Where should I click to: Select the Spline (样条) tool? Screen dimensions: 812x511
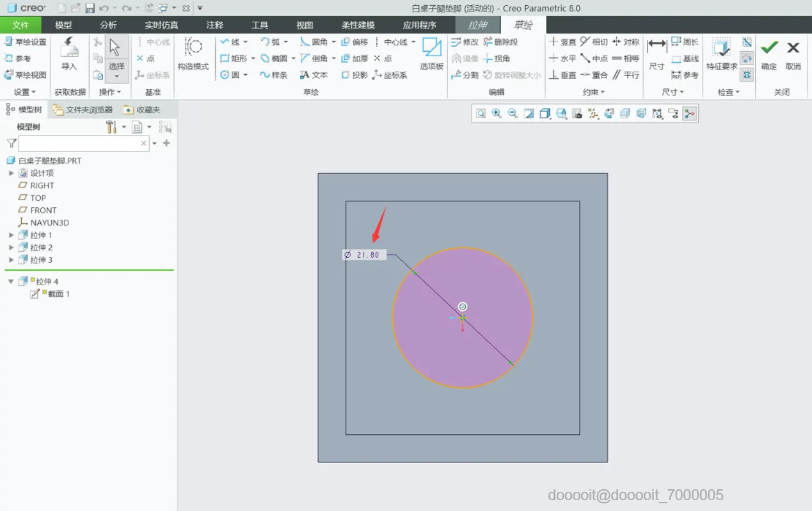(x=274, y=75)
